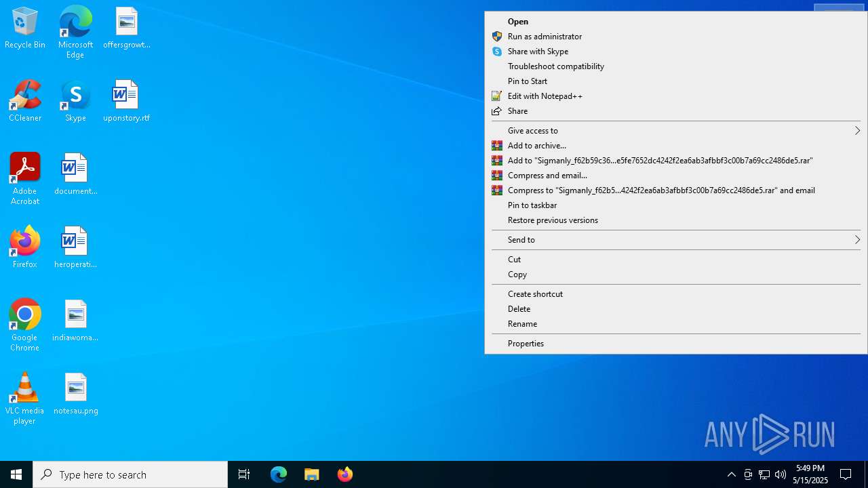
Task: Select the document... Word file icon
Action: click(75, 175)
